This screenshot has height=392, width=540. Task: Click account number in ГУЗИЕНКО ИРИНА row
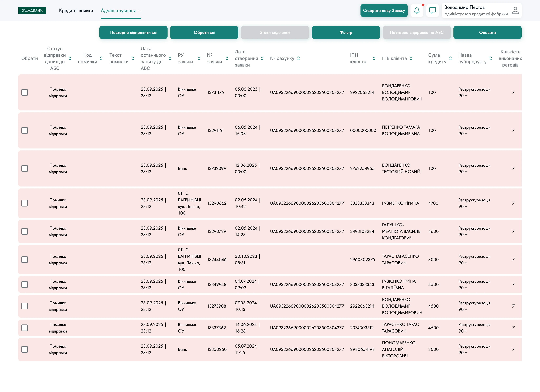coord(307,203)
